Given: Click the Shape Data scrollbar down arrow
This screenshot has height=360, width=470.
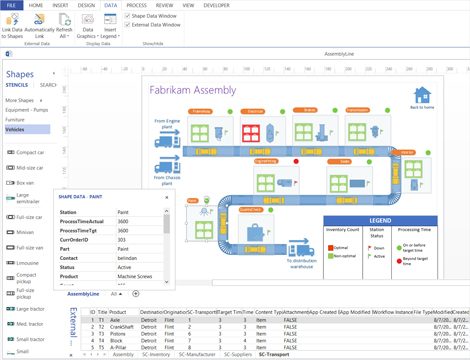Looking at the screenshot, I should coord(167,282).
